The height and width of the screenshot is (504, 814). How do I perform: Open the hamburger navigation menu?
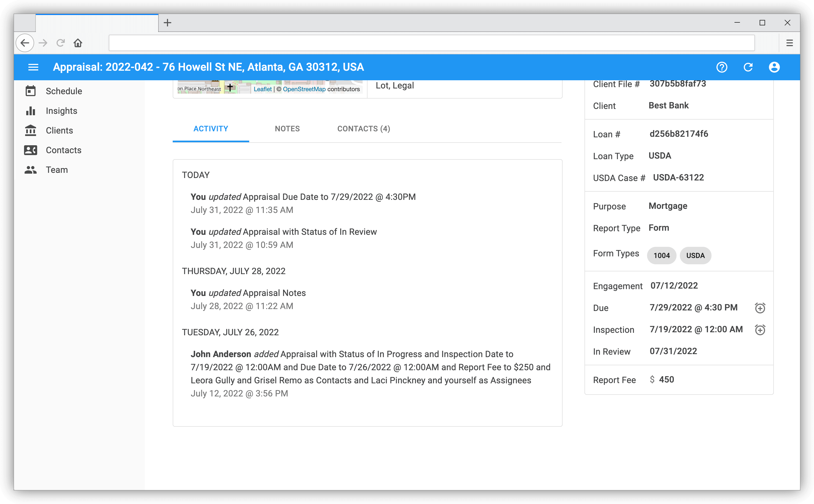[33, 67]
